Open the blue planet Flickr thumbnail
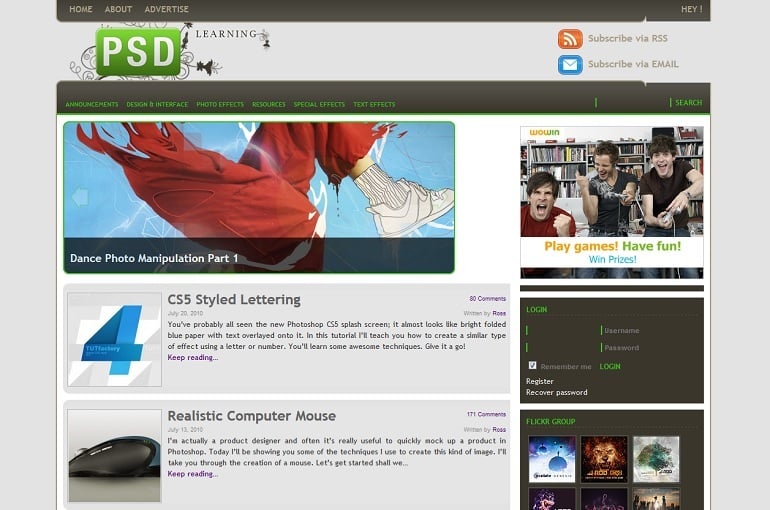 [551, 459]
